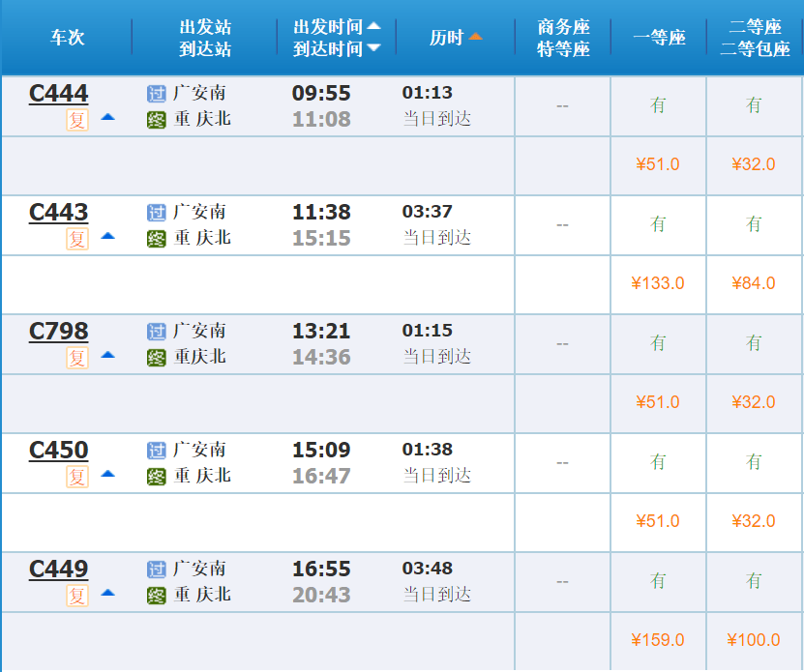The height and width of the screenshot is (672, 804).
Task: Click departure time 09:55
Action: coord(321,93)
